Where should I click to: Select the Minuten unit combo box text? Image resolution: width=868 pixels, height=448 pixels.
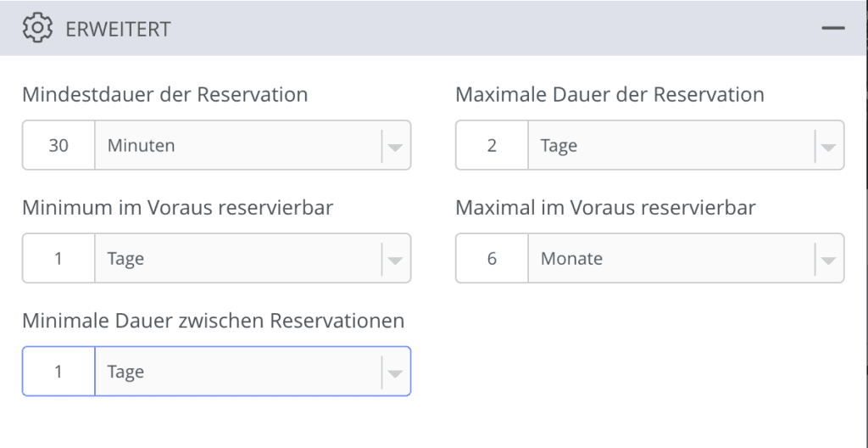click(142, 145)
